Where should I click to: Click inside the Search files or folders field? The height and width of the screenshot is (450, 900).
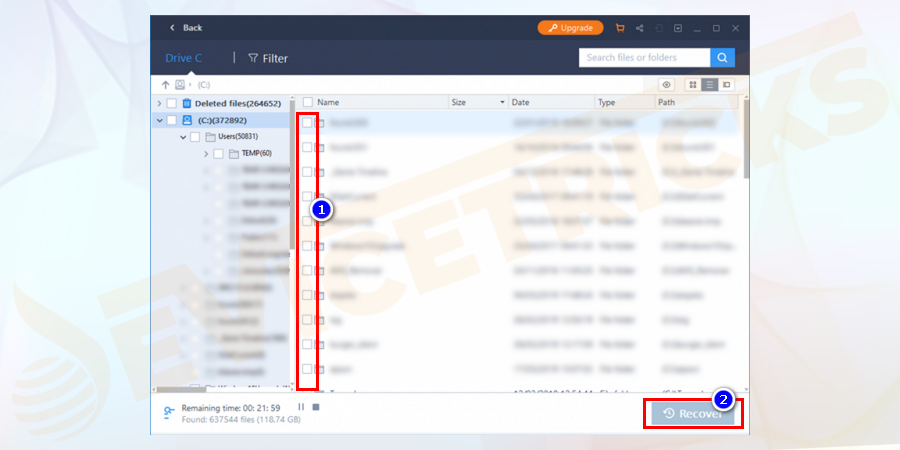(x=645, y=57)
